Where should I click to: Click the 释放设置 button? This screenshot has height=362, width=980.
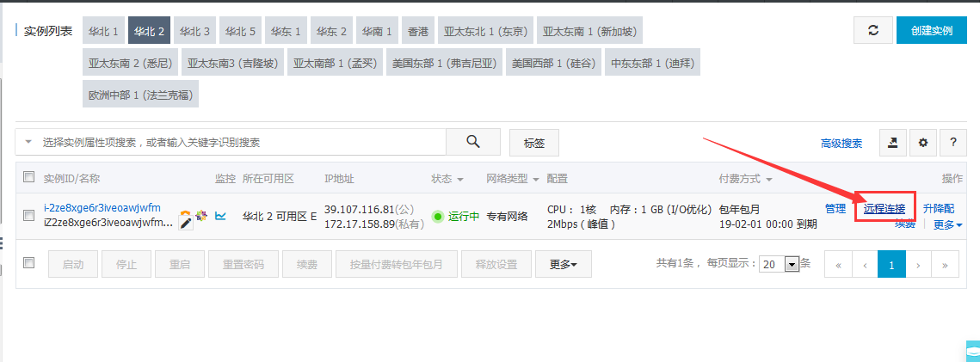(496, 264)
